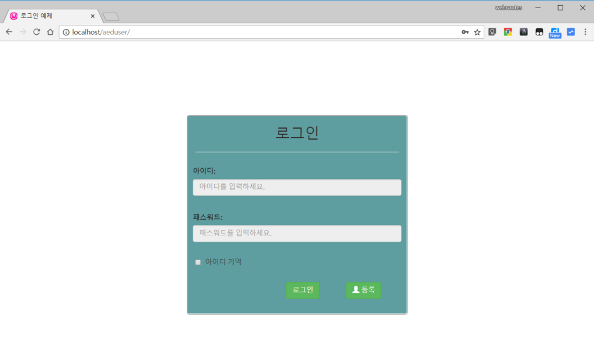This screenshot has width=594, height=364.
Task: Click the Tampermonkey extension icon
Action: pyautogui.click(x=539, y=32)
